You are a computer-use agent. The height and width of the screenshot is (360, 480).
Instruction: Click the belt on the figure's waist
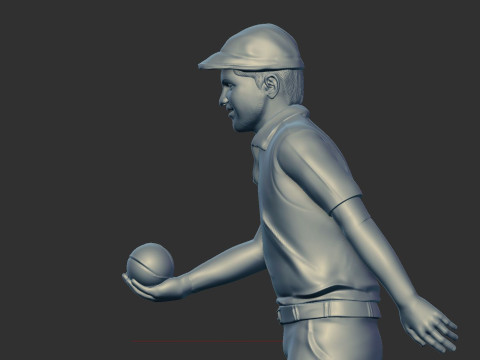click(x=328, y=312)
